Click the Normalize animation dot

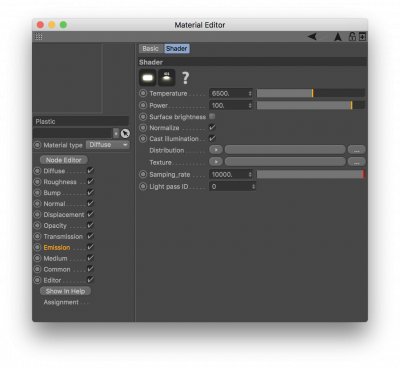coord(143,128)
